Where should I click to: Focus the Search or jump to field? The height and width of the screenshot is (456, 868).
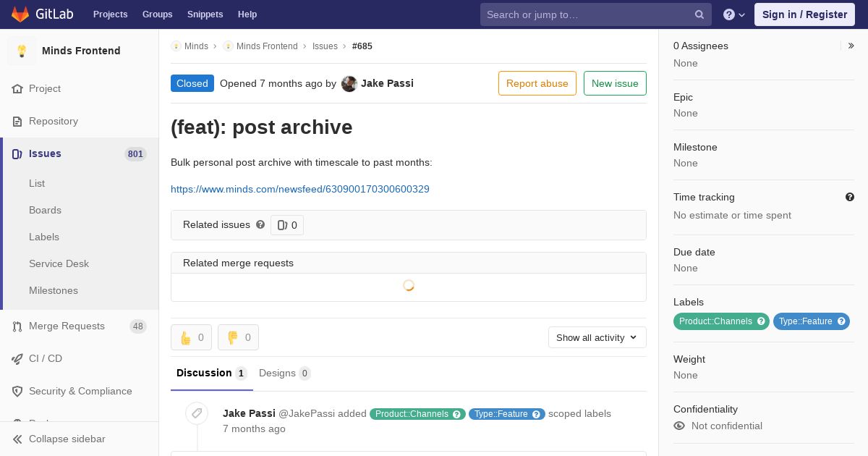596,14
